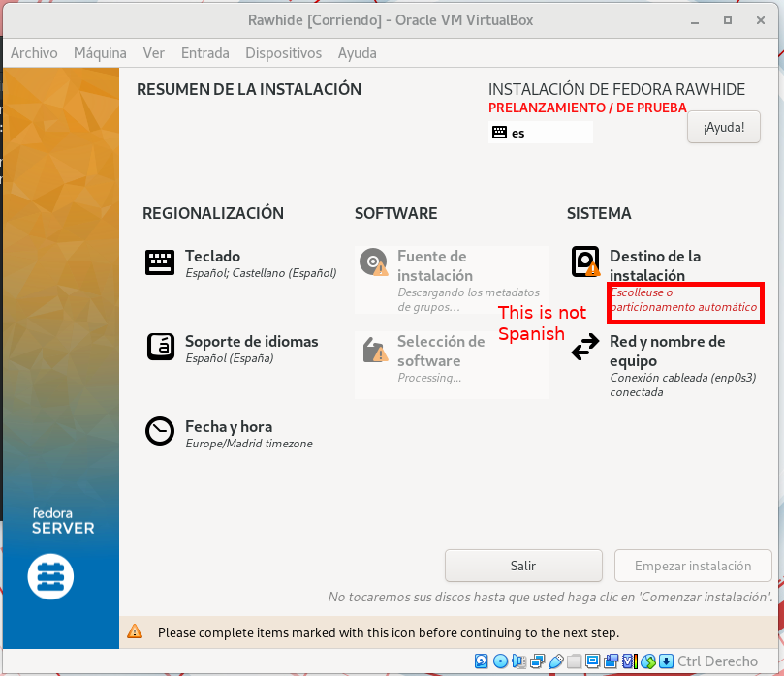The height and width of the screenshot is (676, 784).
Task: Click the Salir button
Action: pyautogui.click(x=523, y=566)
